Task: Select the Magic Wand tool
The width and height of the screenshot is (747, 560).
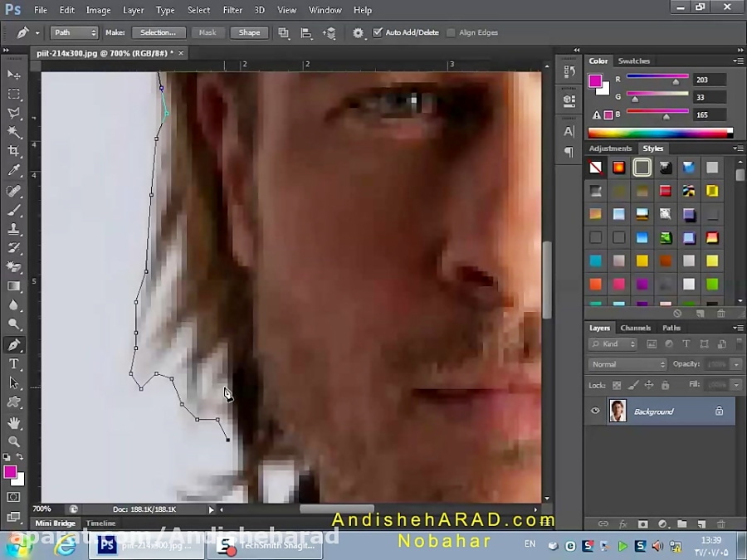Action: [14, 132]
